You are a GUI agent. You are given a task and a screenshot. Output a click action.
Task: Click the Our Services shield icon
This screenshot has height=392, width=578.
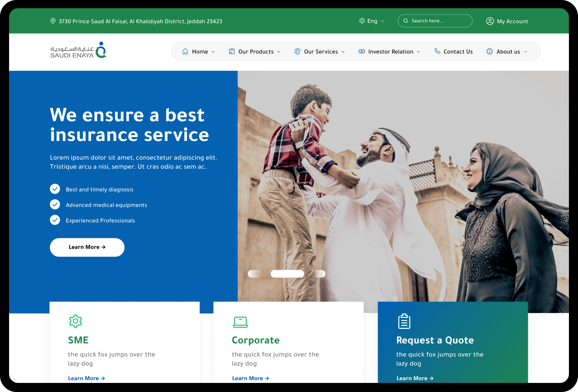point(297,51)
